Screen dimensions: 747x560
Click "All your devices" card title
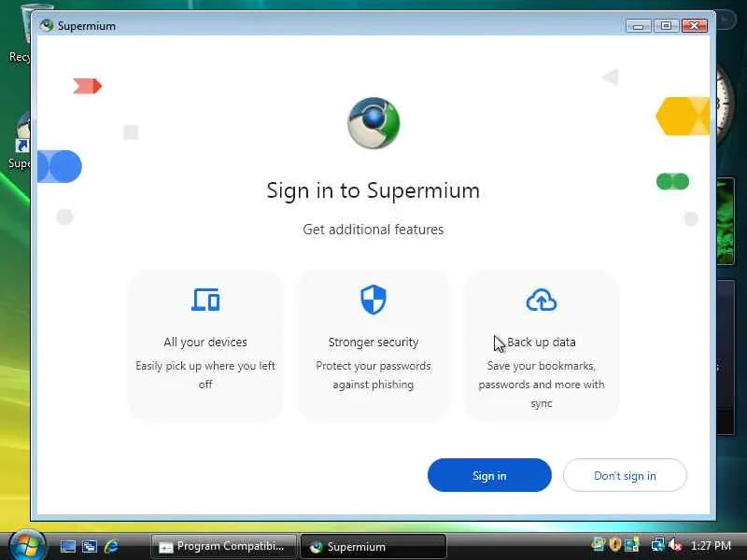(205, 342)
